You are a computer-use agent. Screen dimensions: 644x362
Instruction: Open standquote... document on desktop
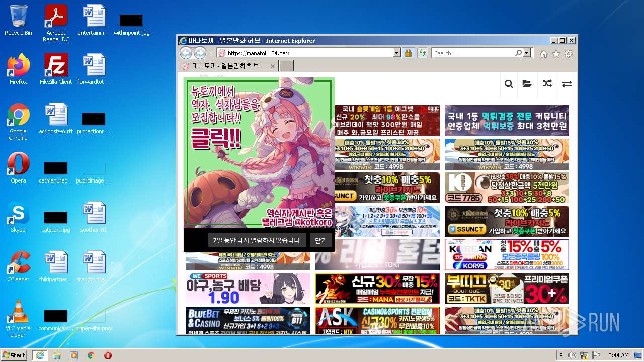(x=94, y=266)
